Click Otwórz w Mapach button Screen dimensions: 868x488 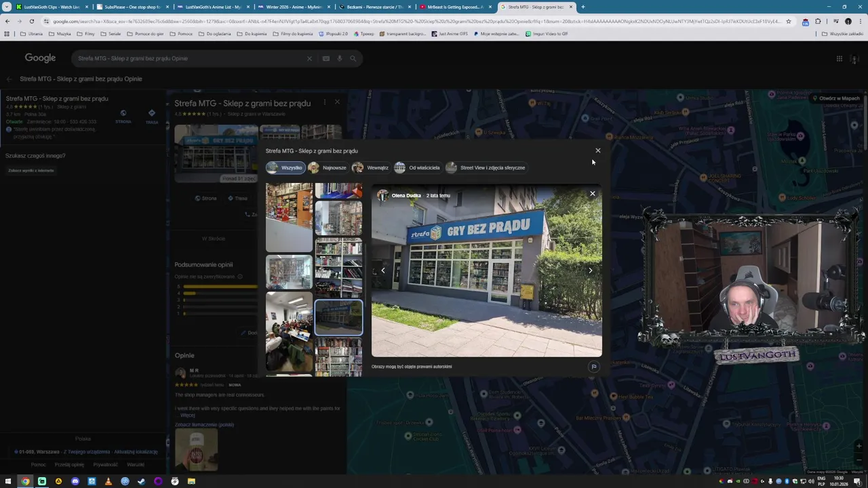point(836,98)
